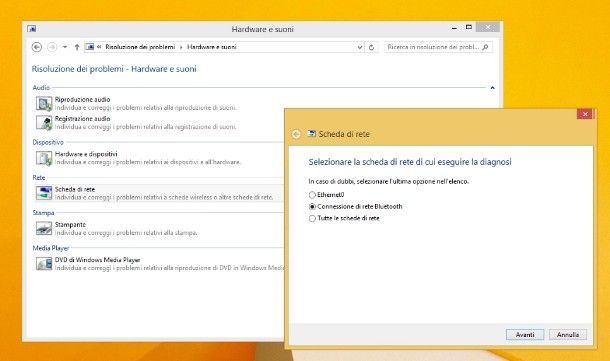
Task: Click 'Audio' section heading
Action: tap(41, 88)
